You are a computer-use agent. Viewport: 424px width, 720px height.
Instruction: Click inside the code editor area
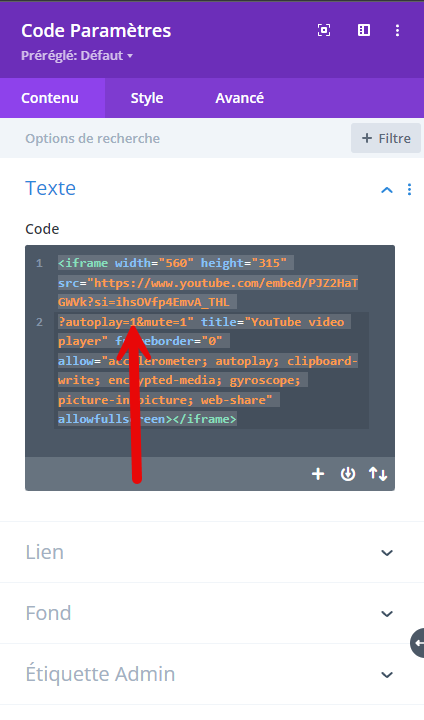pos(210,351)
